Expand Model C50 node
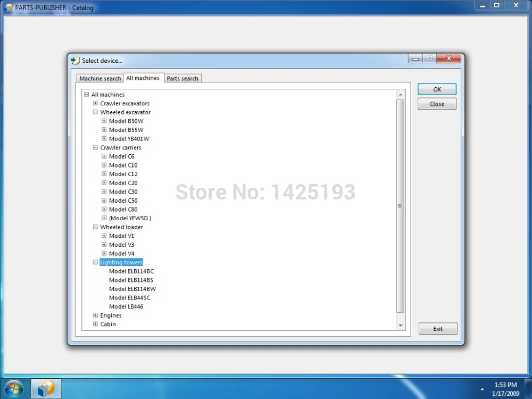The image size is (532, 399). pos(104,200)
